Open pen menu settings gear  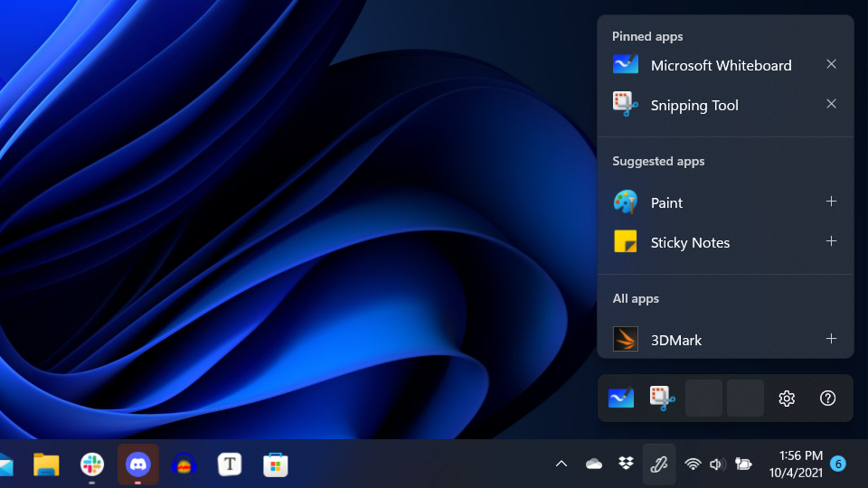point(787,399)
